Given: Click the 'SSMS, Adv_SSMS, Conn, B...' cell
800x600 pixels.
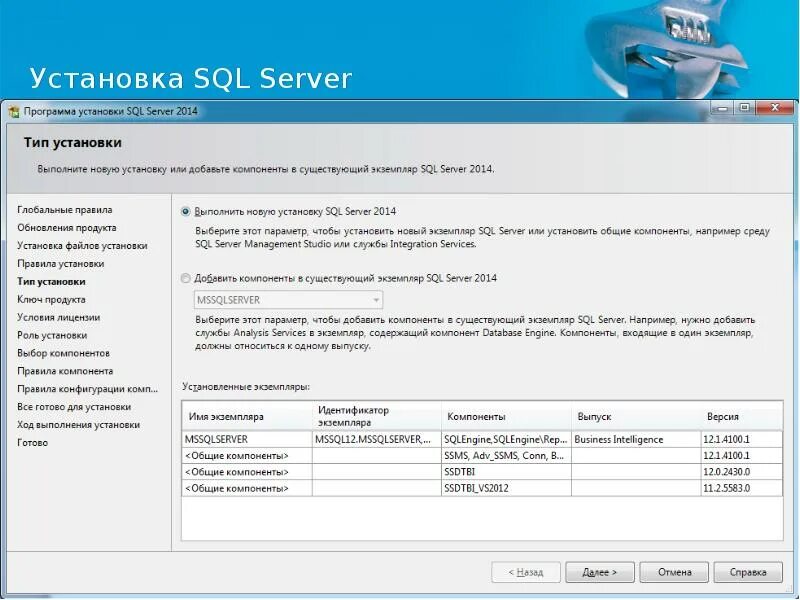Looking at the screenshot, I should [x=506, y=456].
